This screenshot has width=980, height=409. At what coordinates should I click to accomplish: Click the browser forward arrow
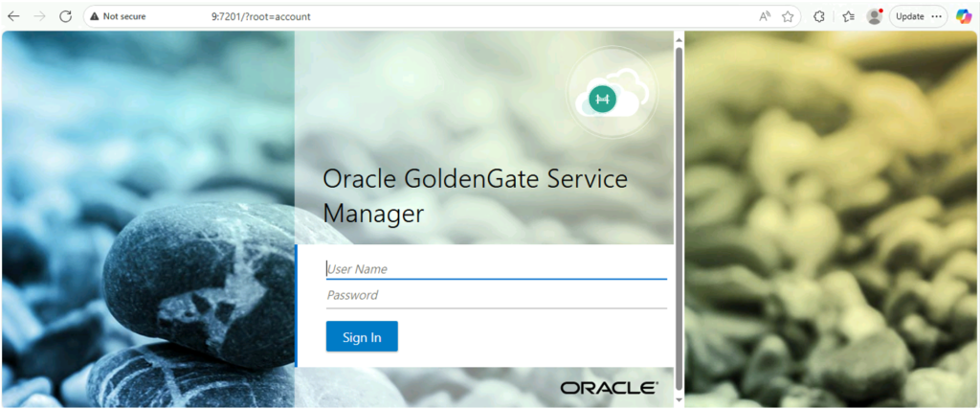pyautogui.click(x=39, y=16)
